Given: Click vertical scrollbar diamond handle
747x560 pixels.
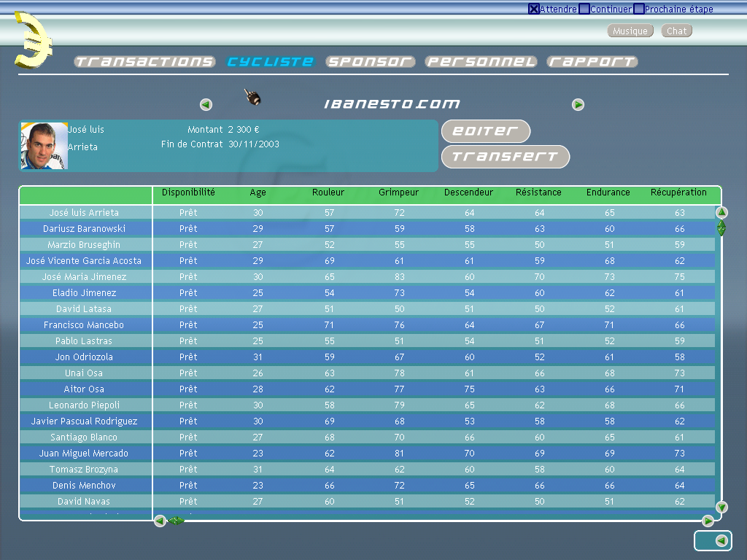Looking at the screenshot, I should coord(721,228).
